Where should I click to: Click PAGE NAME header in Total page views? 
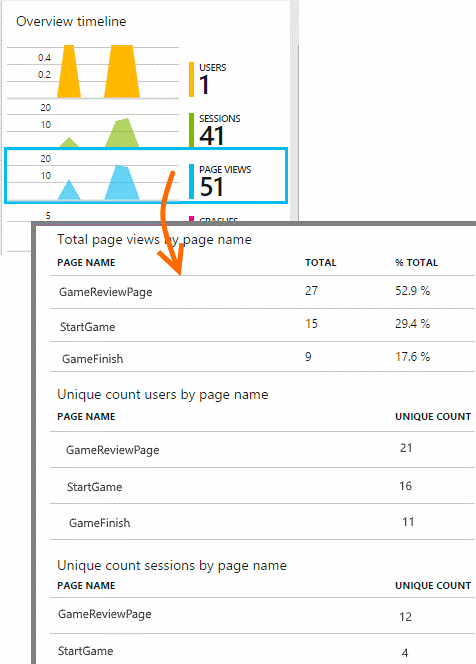click(86, 263)
